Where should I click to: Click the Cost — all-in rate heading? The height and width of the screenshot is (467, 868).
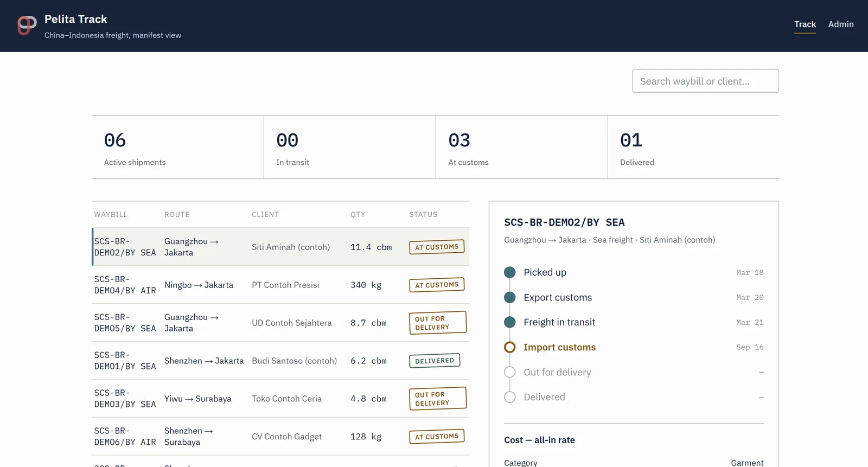(x=539, y=440)
